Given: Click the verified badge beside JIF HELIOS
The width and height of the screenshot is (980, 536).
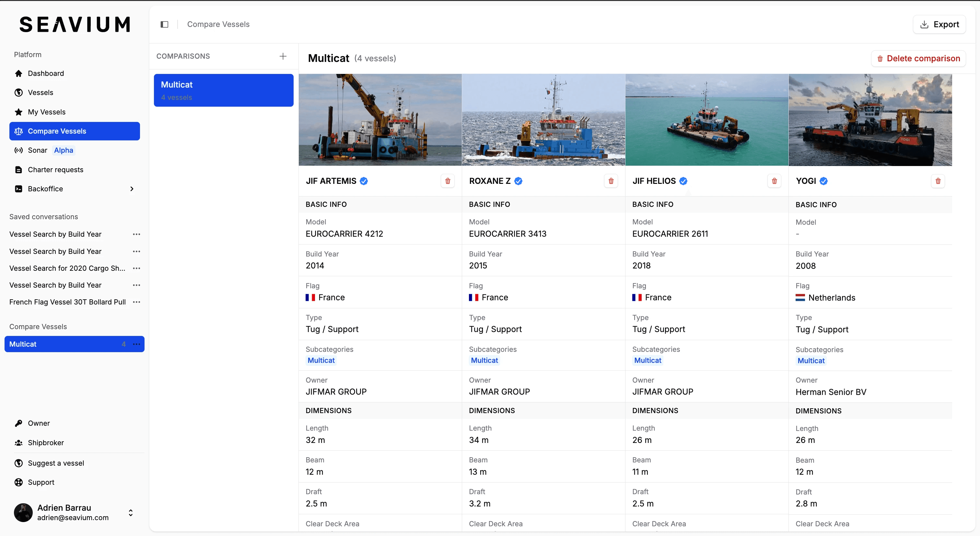Looking at the screenshot, I should 683,181.
